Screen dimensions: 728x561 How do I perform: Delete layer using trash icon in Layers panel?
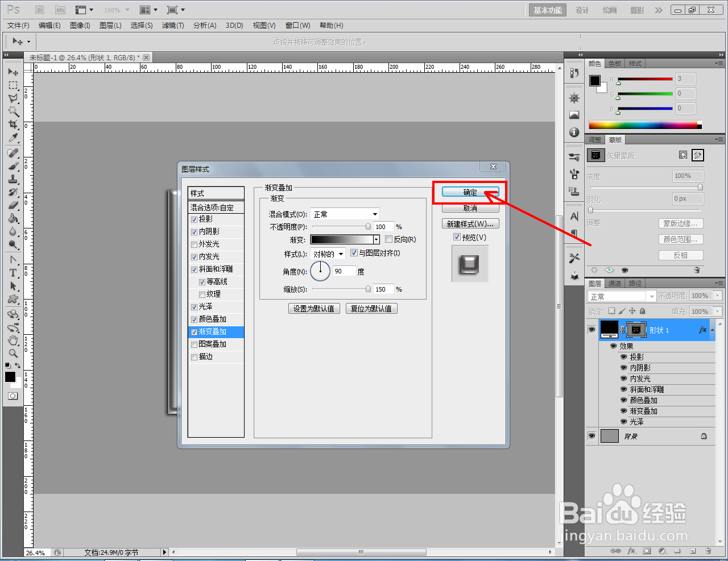click(708, 551)
